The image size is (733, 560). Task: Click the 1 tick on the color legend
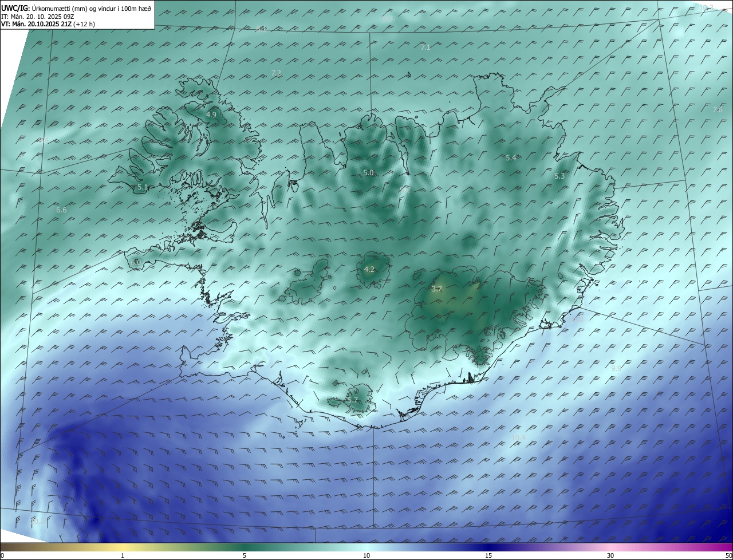tap(123, 555)
